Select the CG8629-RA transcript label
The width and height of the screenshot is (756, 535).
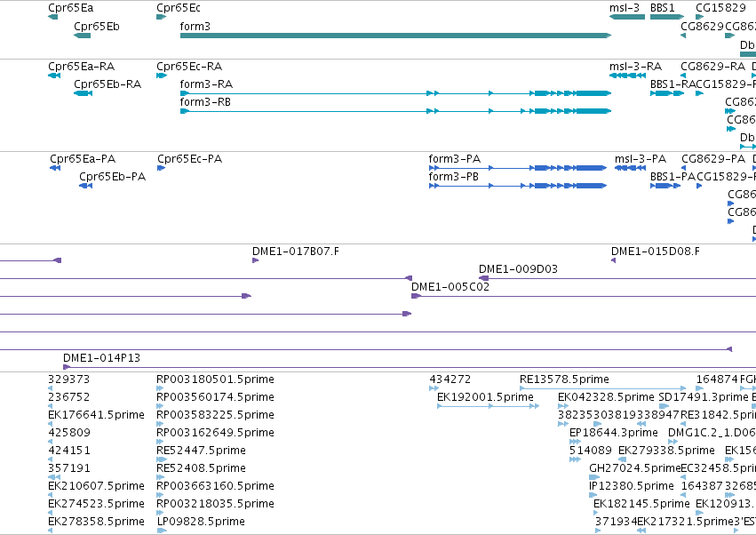(x=712, y=67)
